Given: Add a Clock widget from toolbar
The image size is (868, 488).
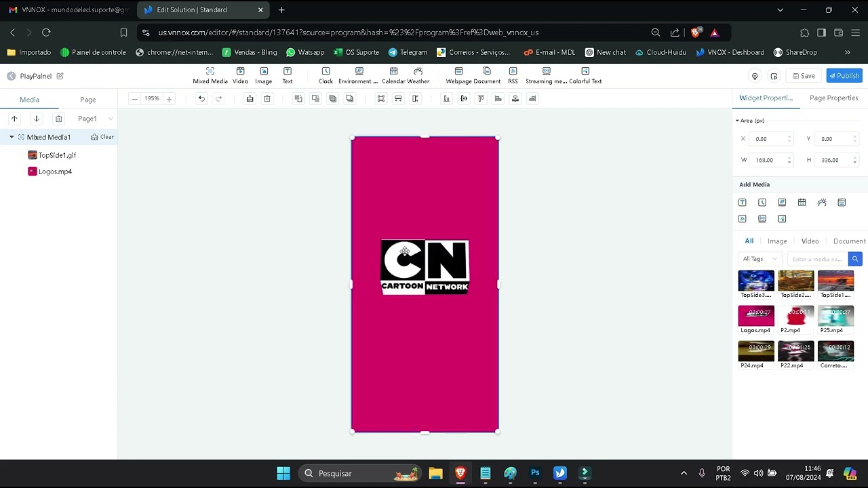Looking at the screenshot, I should tap(325, 75).
